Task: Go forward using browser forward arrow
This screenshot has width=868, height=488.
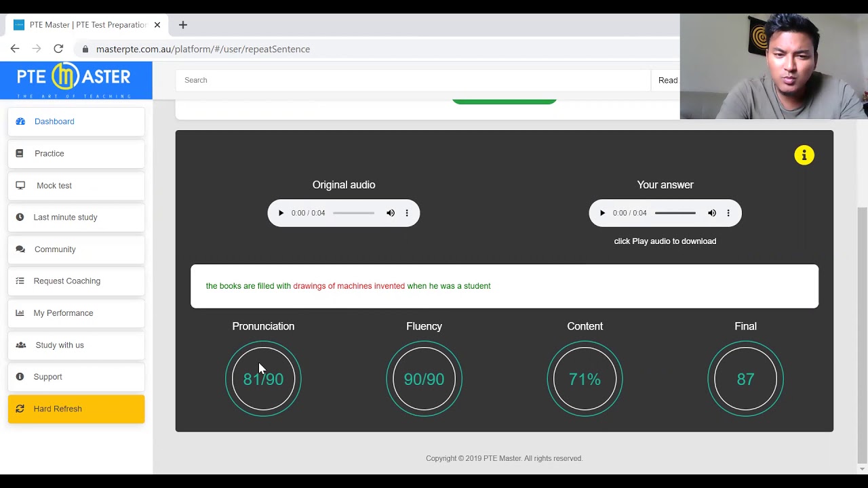Action: click(37, 49)
